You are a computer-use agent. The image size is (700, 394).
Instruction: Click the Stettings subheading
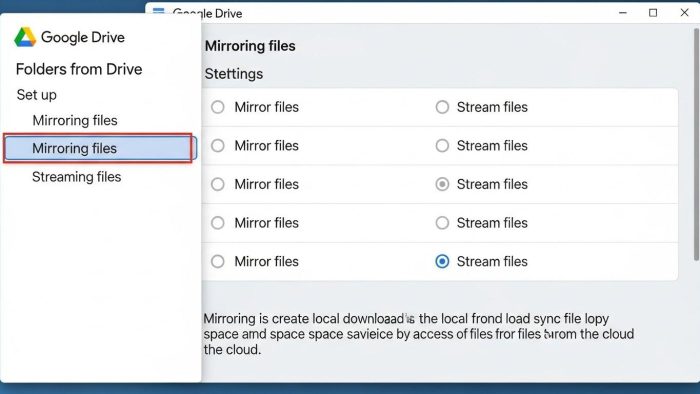pos(233,74)
